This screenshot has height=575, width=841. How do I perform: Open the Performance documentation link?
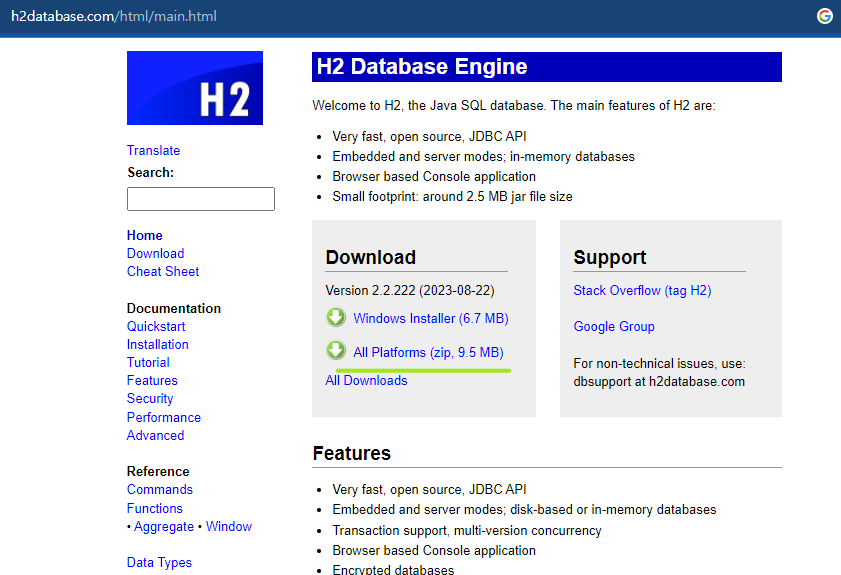164,417
